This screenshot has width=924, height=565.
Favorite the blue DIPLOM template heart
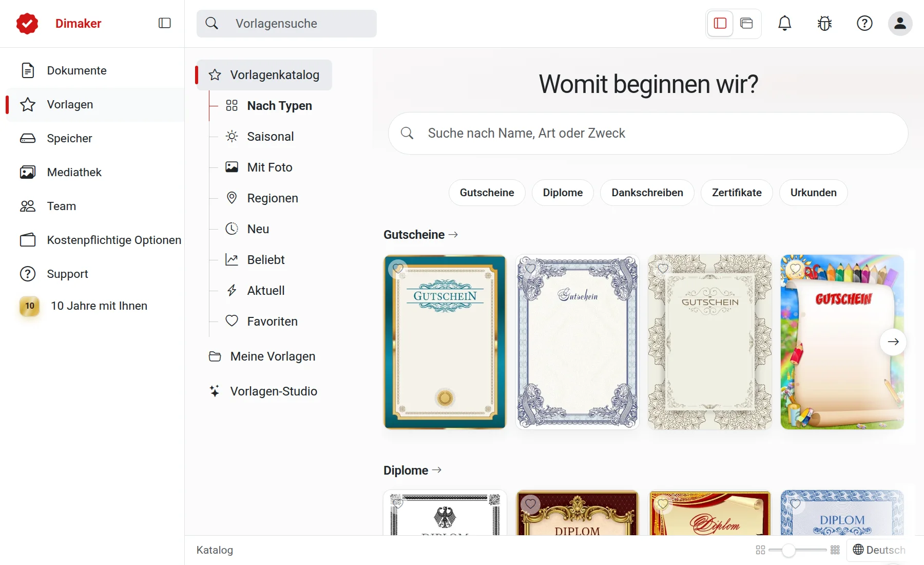pyautogui.click(x=795, y=504)
